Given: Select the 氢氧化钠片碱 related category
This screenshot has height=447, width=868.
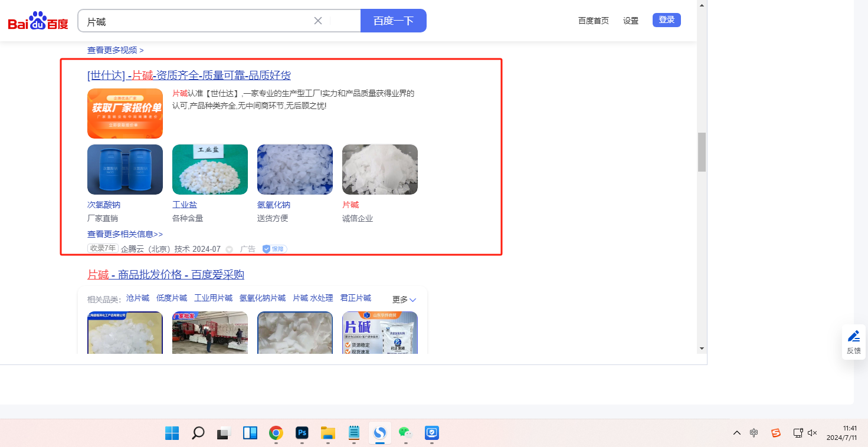Looking at the screenshot, I should [263, 298].
